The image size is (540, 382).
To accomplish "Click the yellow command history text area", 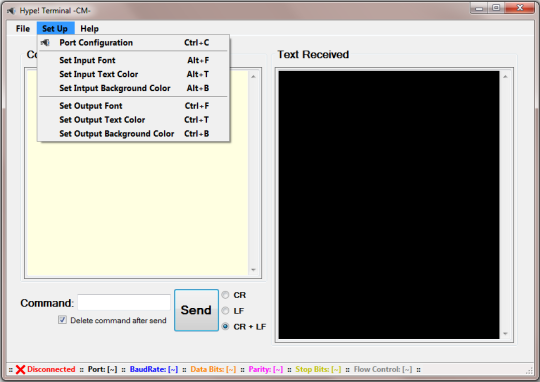I will (138, 207).
